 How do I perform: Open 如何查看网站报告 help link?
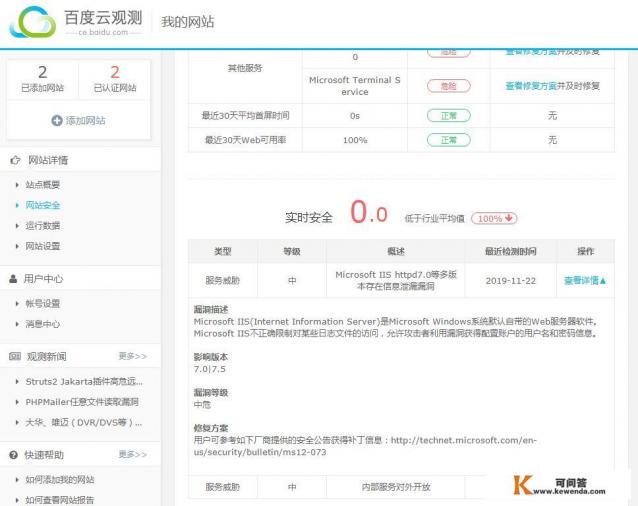60,499
